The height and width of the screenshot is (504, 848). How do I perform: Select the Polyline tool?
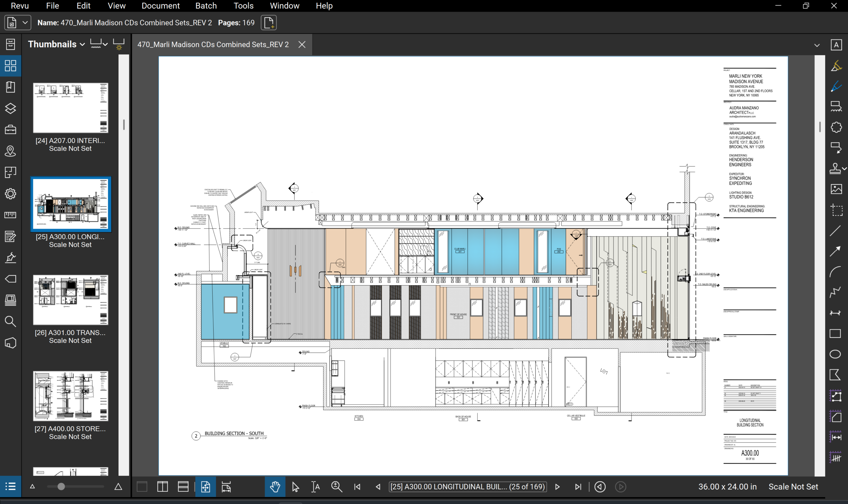(x=835, y=292)
